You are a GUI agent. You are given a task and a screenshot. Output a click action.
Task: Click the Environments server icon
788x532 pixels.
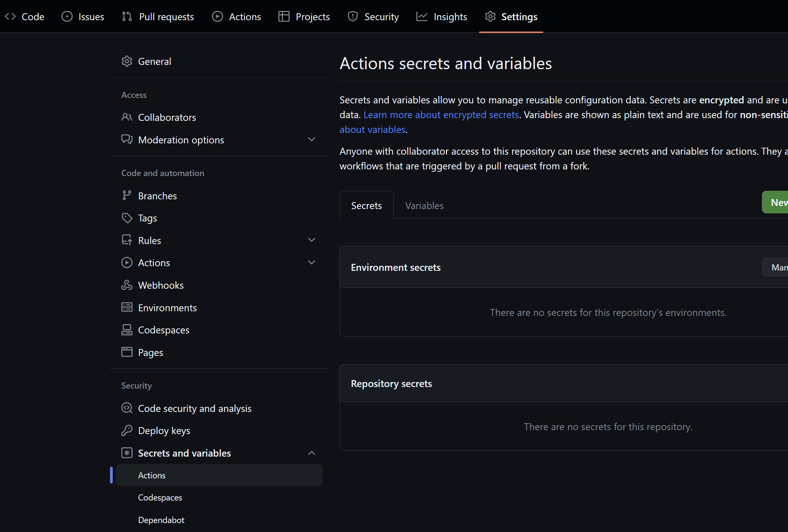tap(127, 308)
